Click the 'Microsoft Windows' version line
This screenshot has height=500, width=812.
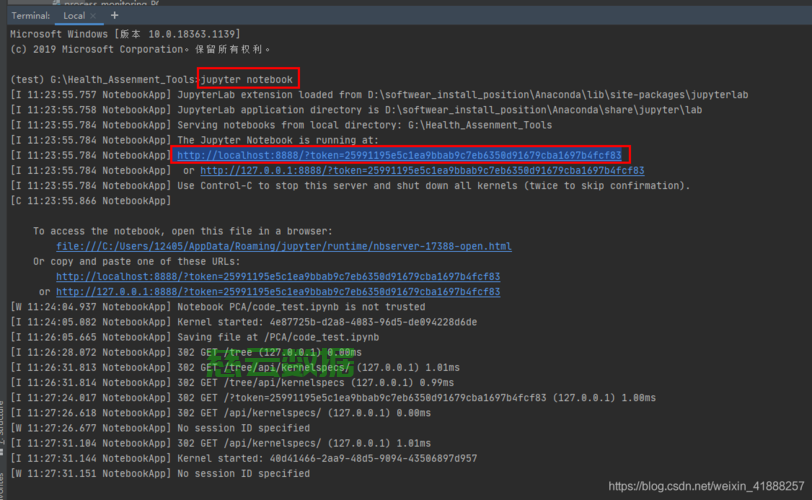click(x=125, y=34)
